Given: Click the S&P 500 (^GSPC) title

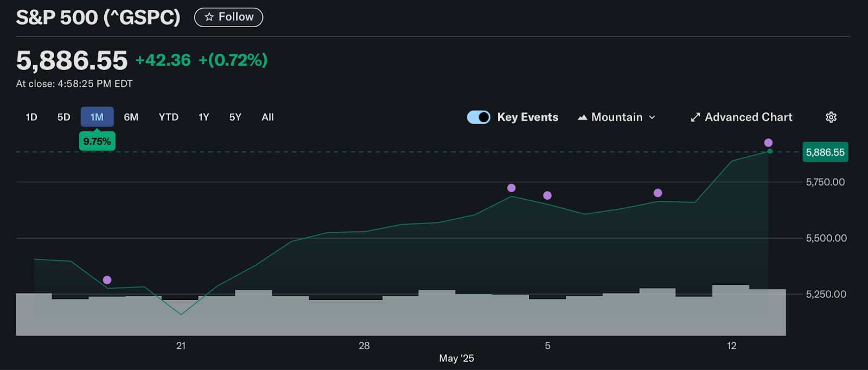Looking at the screenshot, I should click(98, 17).
